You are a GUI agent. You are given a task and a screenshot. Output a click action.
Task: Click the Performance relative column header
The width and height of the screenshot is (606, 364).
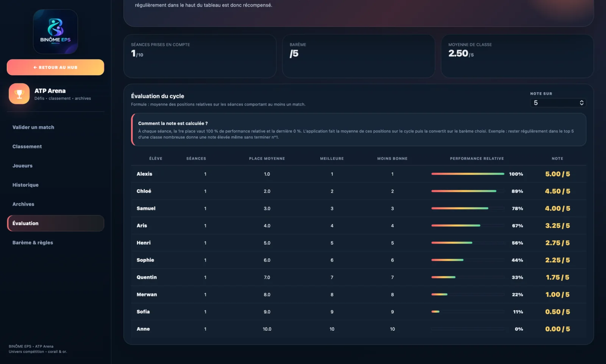(477, 159)
